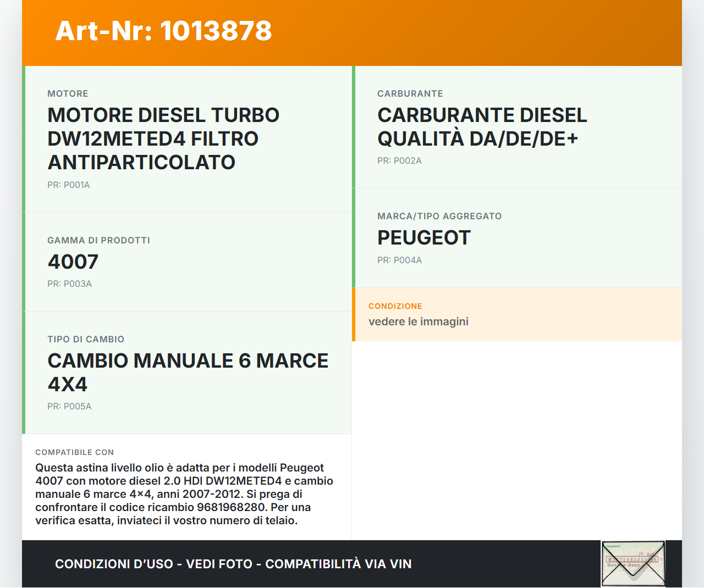Viewport: 704px width, 588px height.
Task: Click the PEUGEOT brand value
Action: (x=424, y=238)
